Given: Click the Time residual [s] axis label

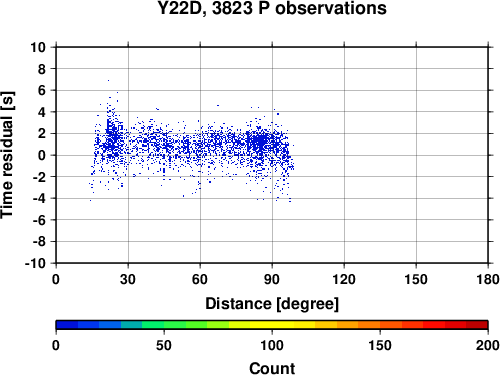Looking at the screenshot, I should [x=8, y=155].
